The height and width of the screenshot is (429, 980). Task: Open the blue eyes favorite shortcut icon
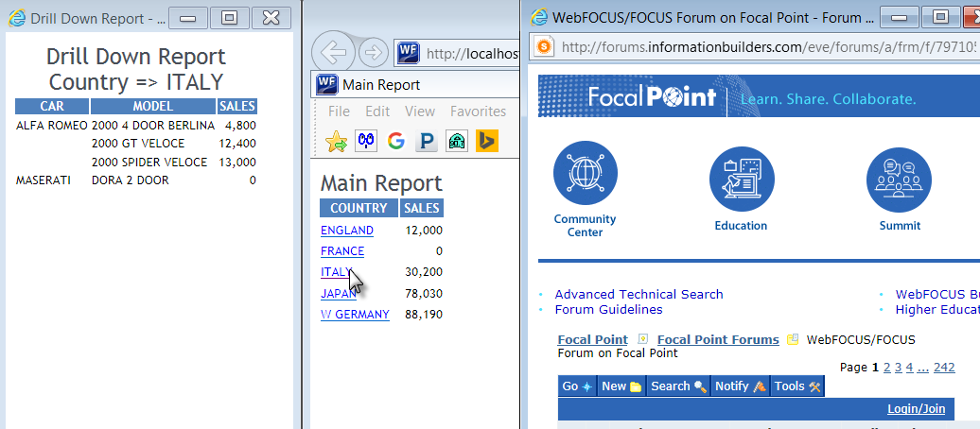[366, 141]
